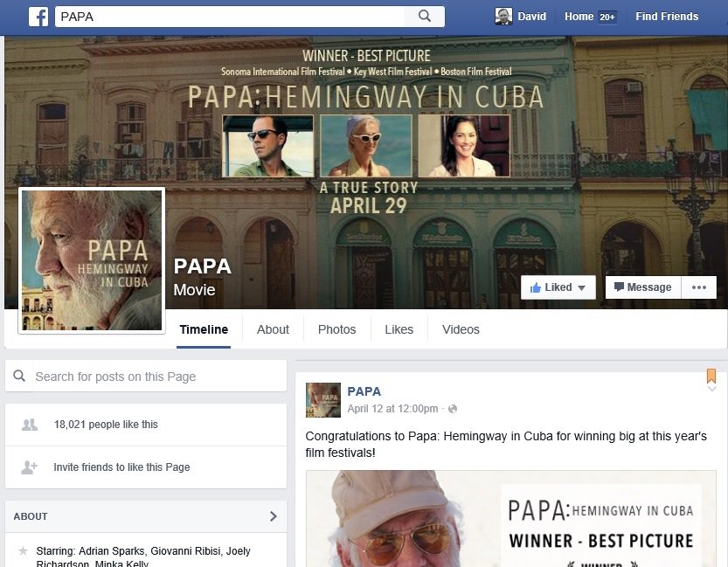Click the people icon beside 18,021 likes
Screen dimensions: 728x567
(x=30, y=425)
